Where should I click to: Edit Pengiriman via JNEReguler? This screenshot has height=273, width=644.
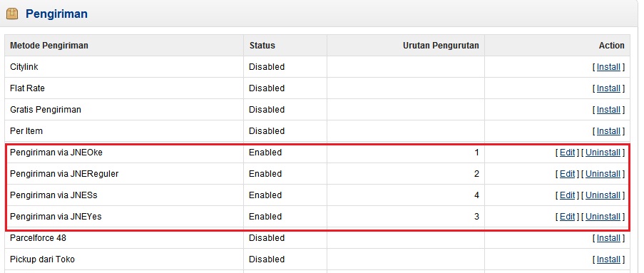coord(567,174)
